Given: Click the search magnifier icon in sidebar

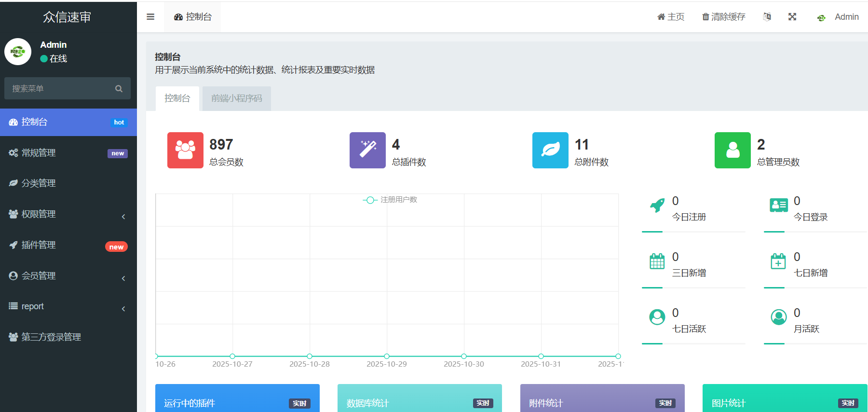Looking at the screenshot, I should (119, 89).
